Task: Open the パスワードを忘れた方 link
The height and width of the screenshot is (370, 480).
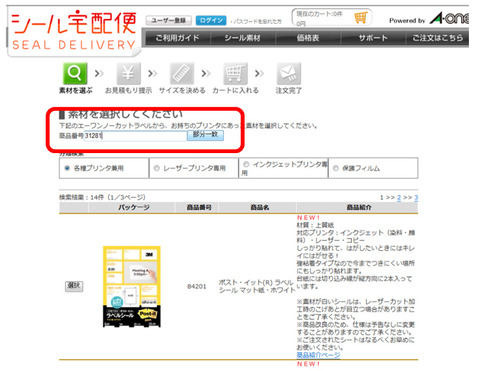Action: (x=256, y=21)
